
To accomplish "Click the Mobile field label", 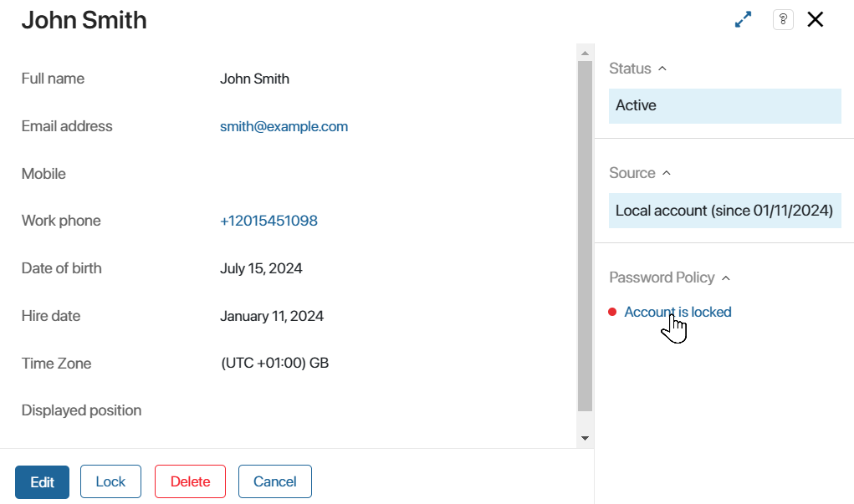I will click(43, 174).
